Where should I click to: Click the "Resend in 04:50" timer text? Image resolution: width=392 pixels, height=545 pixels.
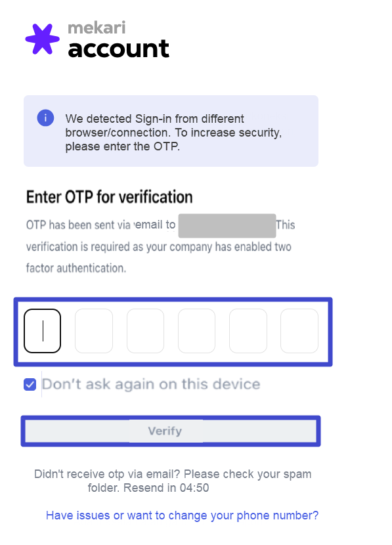[x=166, y=488]
